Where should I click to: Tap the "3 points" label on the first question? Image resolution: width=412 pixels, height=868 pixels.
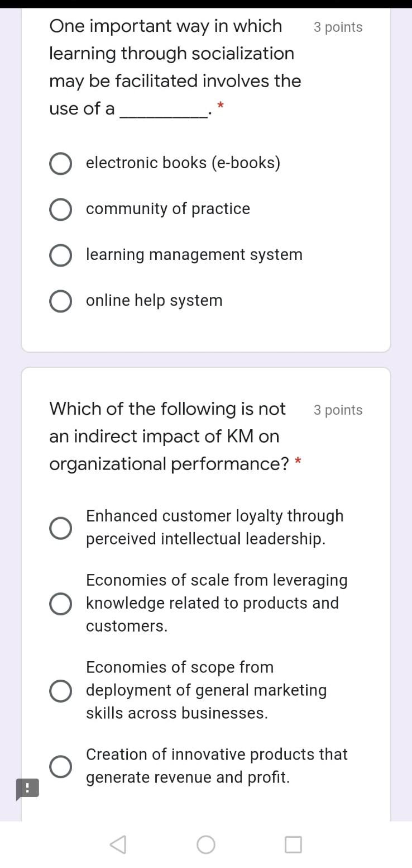pyautogui.click(x=337, y=26)
